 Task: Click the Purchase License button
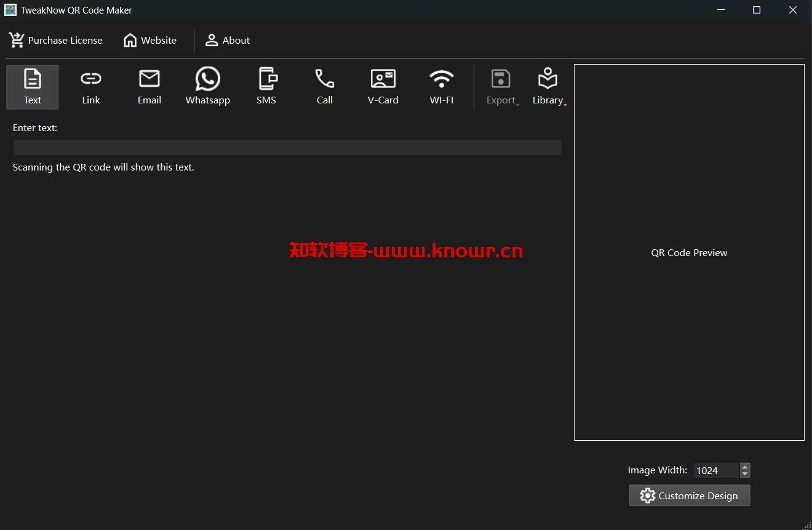pyautogui.click(x=56, y=41)
